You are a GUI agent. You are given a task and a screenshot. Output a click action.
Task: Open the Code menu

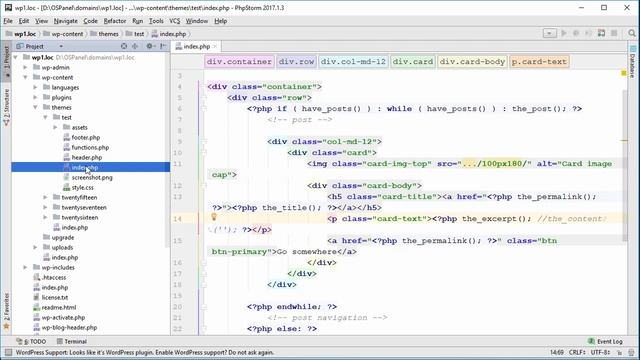click(90, 21)
